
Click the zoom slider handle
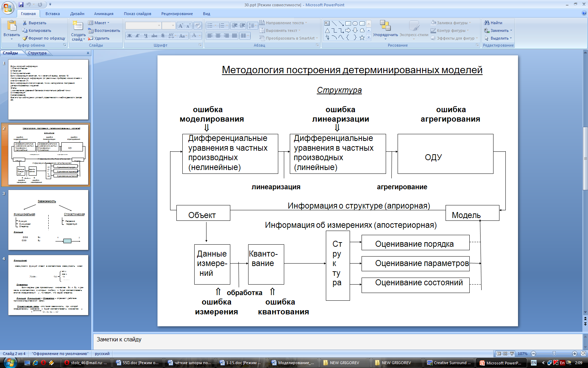(x=554, y=354)
